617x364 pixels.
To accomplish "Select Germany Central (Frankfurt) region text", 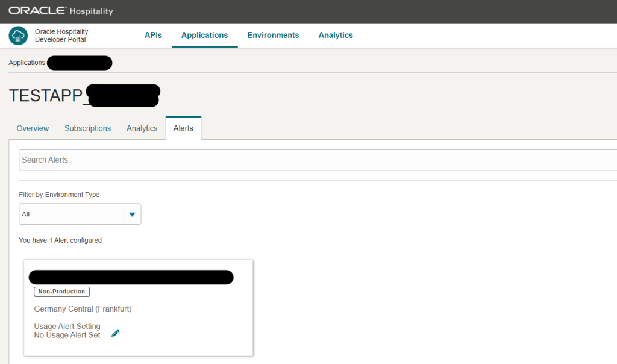I will (83, 309).
